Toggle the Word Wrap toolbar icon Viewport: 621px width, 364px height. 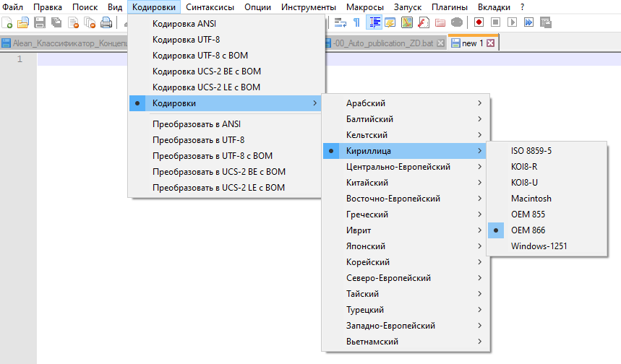pos(340,22)
